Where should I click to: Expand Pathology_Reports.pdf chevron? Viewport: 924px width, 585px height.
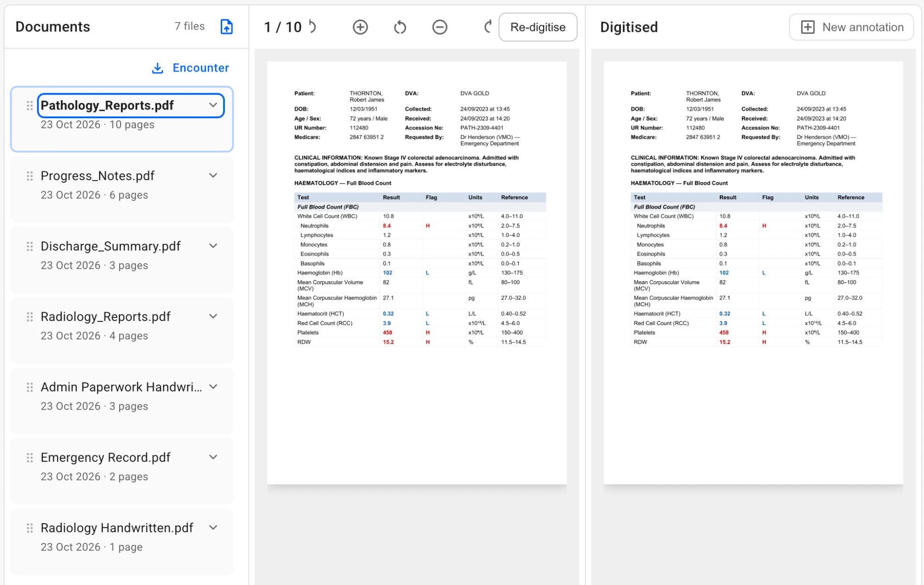tap(213, 105)
